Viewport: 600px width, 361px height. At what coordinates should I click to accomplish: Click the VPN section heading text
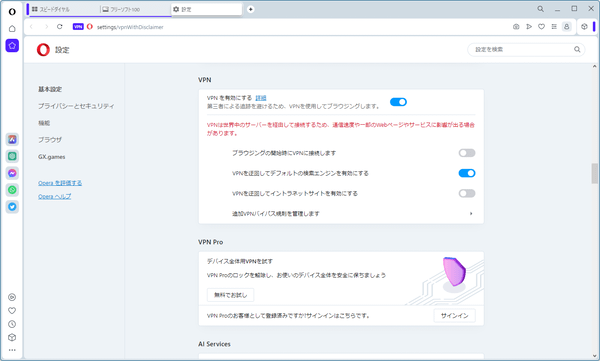click(205, 80)
